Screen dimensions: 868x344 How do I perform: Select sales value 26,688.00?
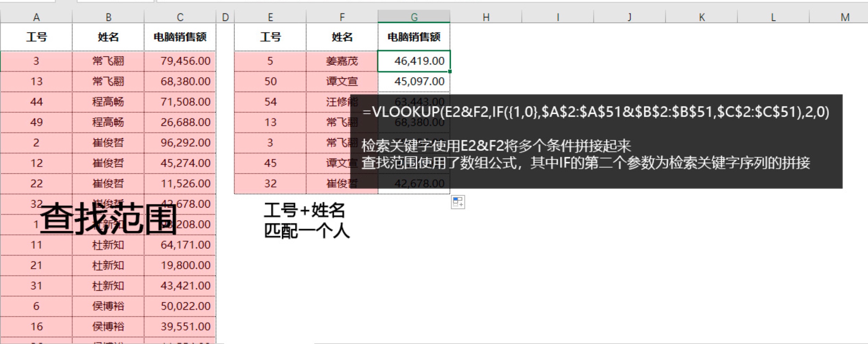tap(180, 122)
